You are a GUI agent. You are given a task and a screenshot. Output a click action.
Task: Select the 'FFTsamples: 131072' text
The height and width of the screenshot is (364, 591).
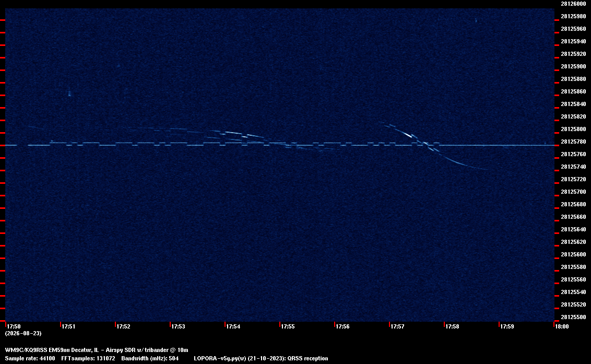[x=88, y=358]
